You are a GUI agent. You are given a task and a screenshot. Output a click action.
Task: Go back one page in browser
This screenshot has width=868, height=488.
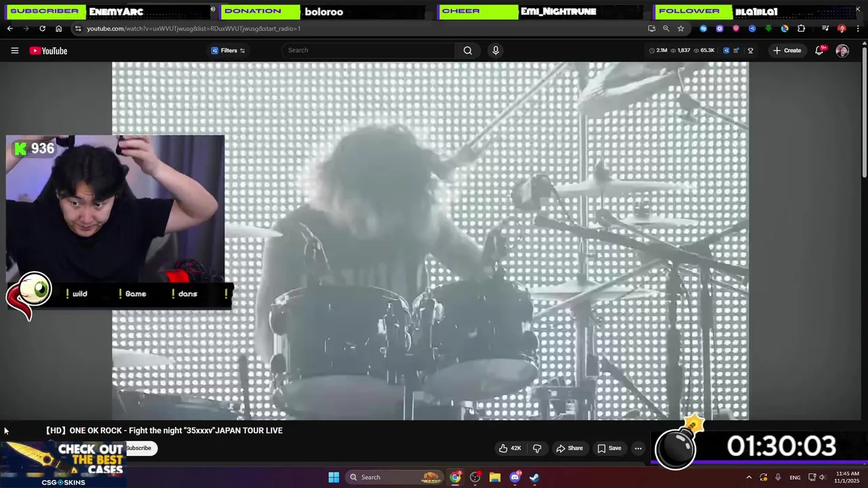coord(9,28)
